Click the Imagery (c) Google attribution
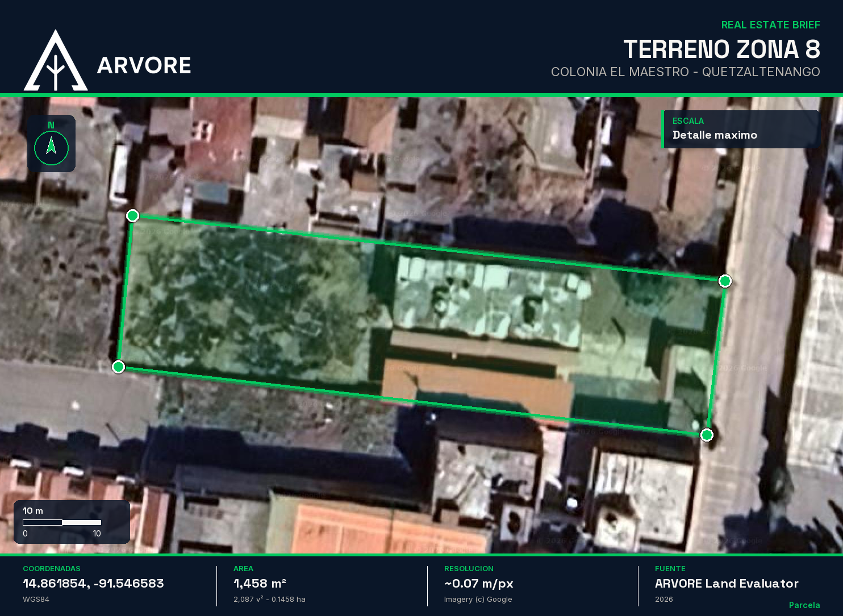The width and height of the screenshot is (843, 616). pyautogui.click(x=478, y=600)
